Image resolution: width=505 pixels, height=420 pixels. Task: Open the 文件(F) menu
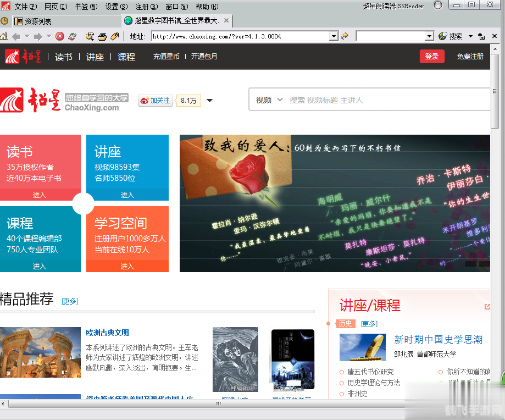tap(25, 7)
